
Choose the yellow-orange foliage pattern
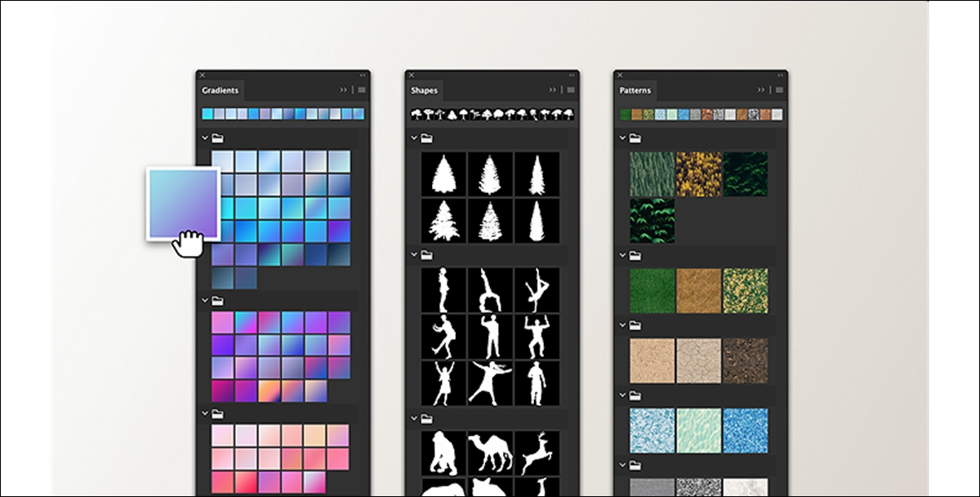(699, 173)
